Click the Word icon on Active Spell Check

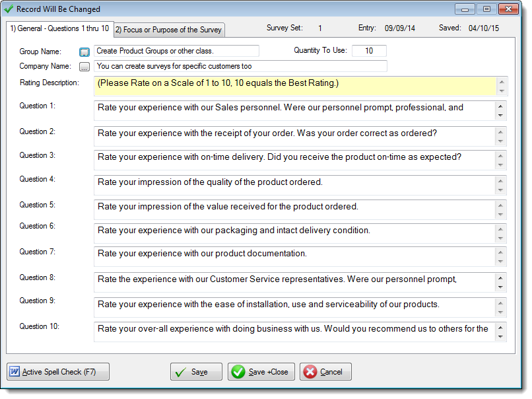click(15, 371)
